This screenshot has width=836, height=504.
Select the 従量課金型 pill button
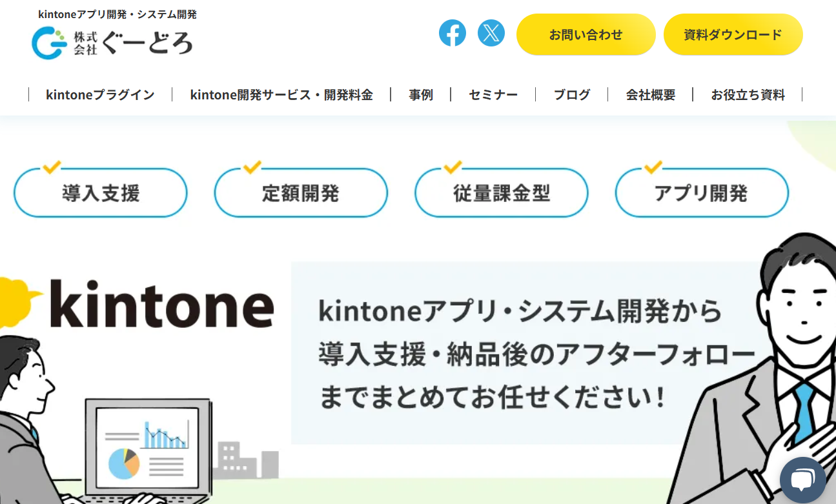point(502,192)
